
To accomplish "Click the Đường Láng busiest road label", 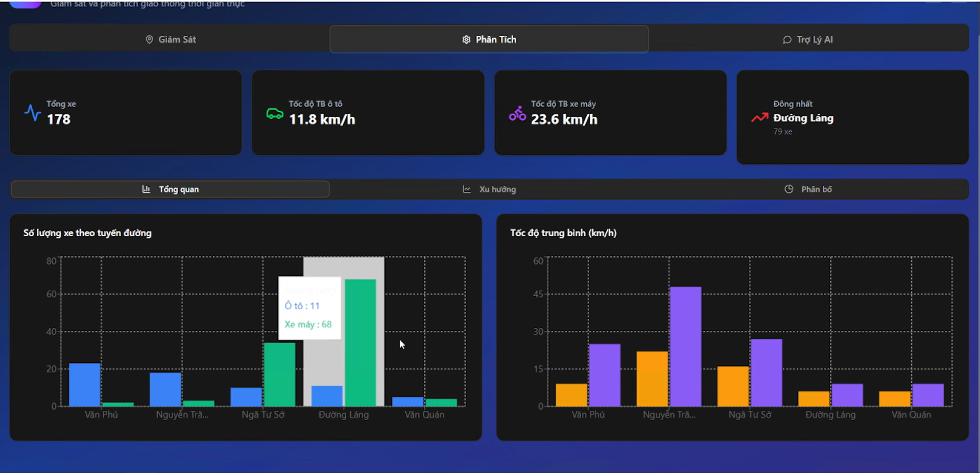I will pos(803,118).
